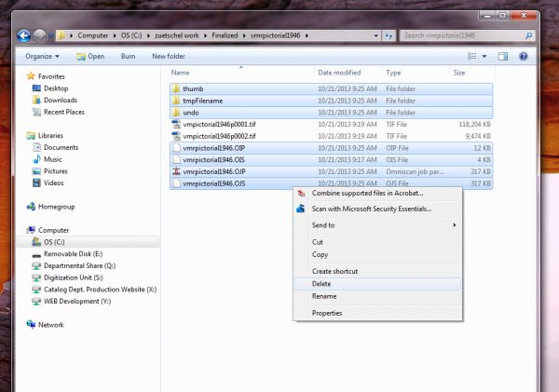
Task: Click the Search vmrpictorial1946 input box
Action: [461, 35]
